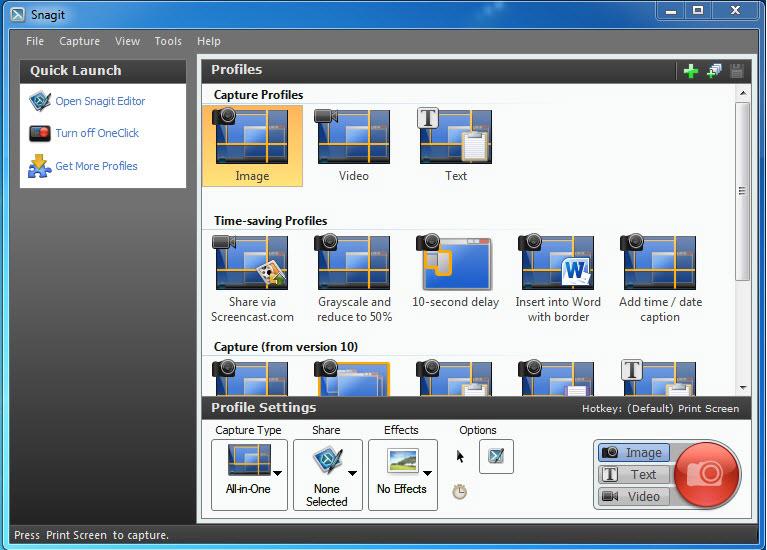Screen dimensions: 767x550
Task: Click the profiles scrollbar up arrow
Action: [743, 93]
